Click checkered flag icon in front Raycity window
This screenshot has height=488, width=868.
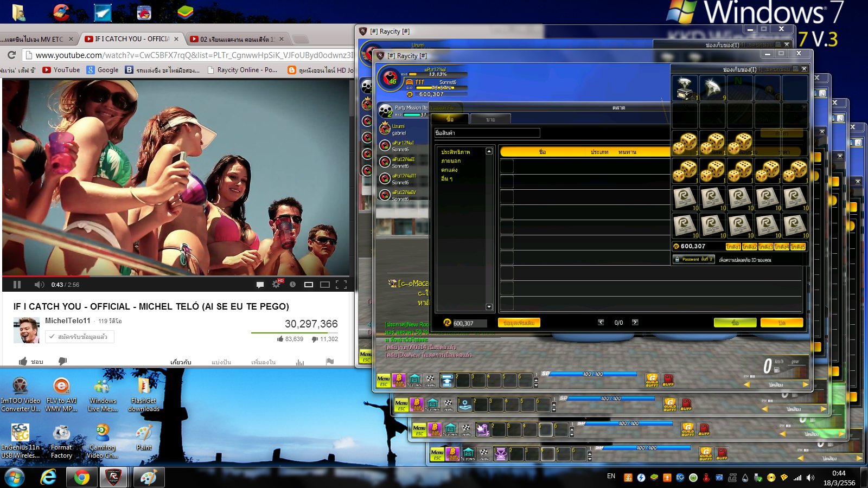[x=430, y=381]
